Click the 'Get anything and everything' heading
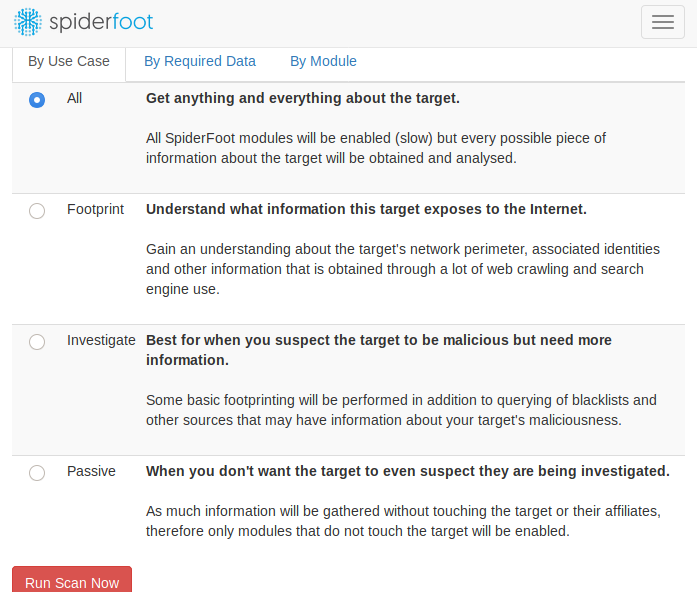The height and width of the screenshot is (592, 697). tap(303, 98)
